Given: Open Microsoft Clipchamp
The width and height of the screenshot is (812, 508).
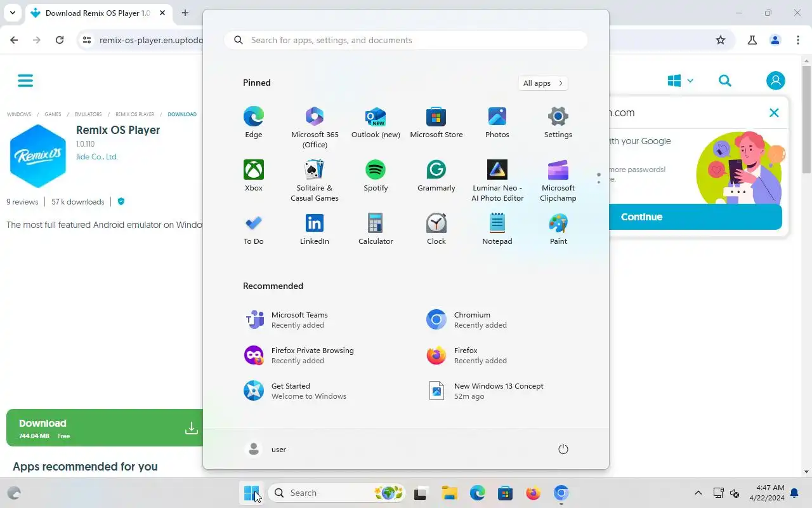Looking at the screenshot, I should tap(558, 180).
